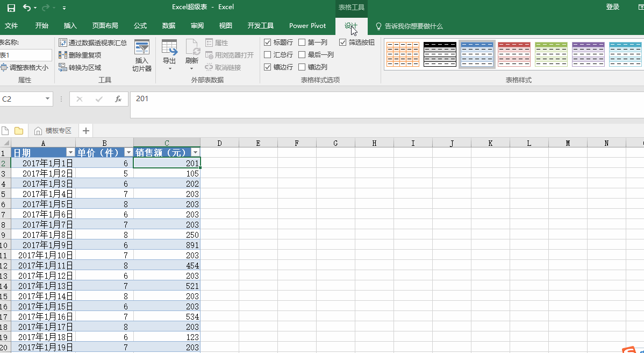644x353 pixels.
Task: Open filter dropdown for 单价（件） column
Action: point(128,152)
